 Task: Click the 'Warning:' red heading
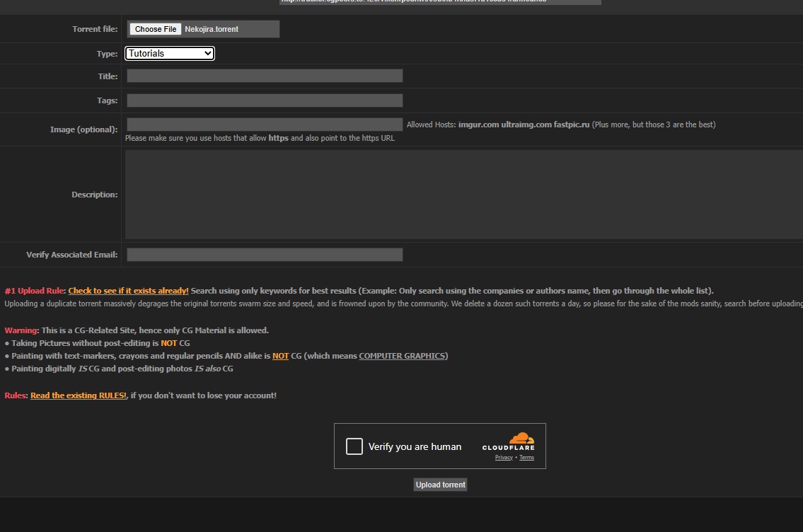[x=22, y=330]
